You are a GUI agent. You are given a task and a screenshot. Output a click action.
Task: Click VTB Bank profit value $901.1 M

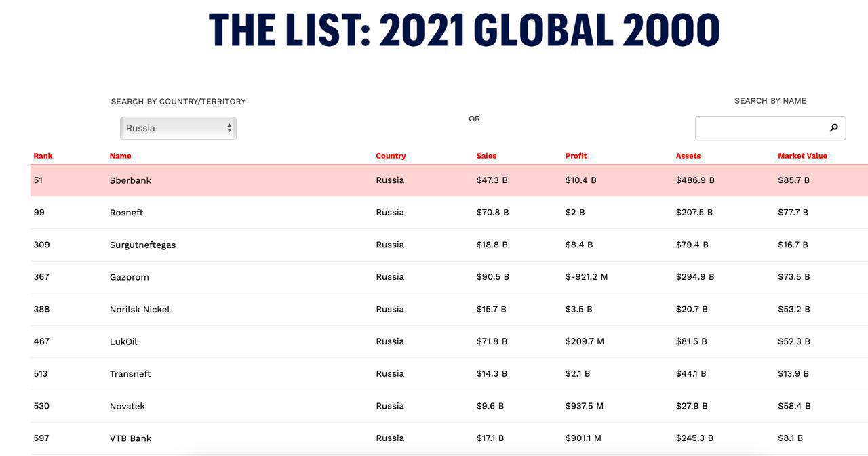pos(583,438)
